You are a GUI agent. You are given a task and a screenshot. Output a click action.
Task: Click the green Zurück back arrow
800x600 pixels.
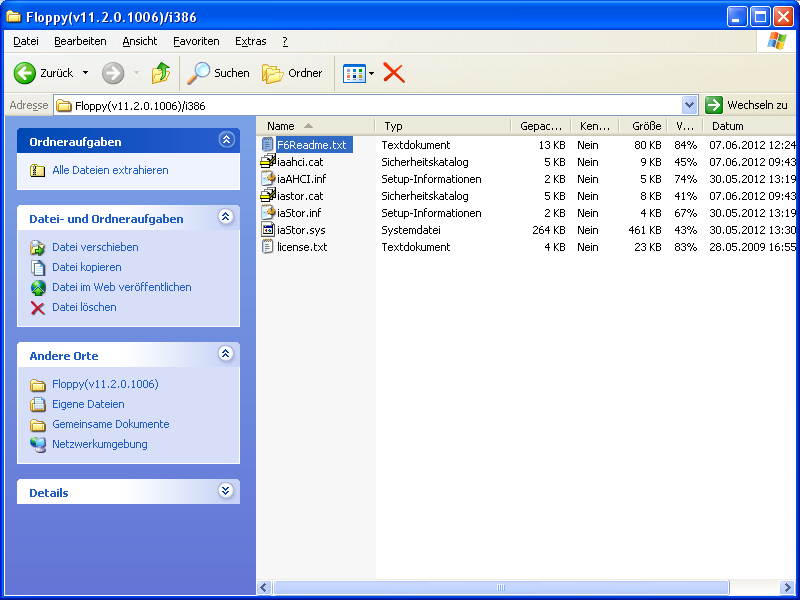click(x=24, y=73)
